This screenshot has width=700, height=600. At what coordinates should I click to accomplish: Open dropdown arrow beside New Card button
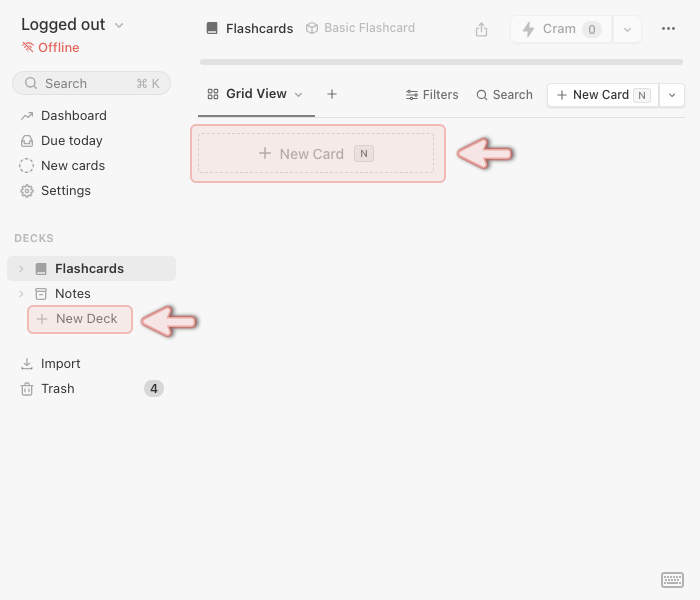[671, 95]
